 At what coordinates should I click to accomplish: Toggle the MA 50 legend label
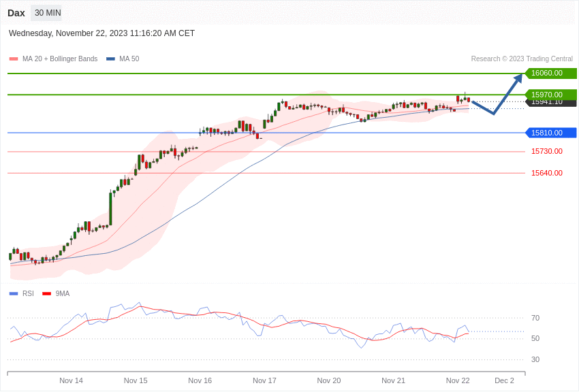coord(129,59)
